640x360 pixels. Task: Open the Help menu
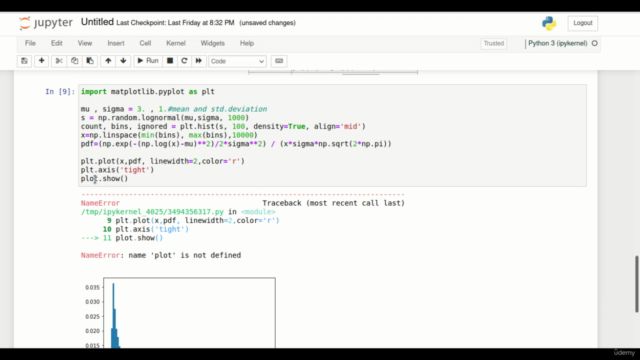point(247,43)
